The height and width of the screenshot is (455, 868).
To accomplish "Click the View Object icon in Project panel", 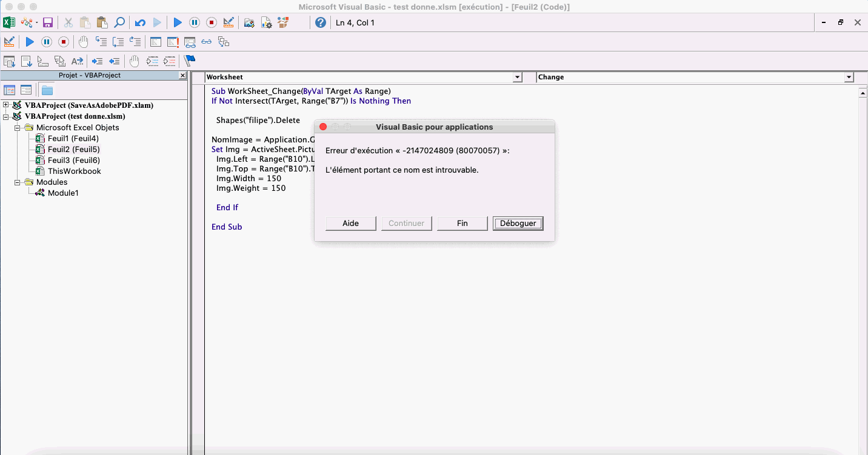I will pos(26,90).
